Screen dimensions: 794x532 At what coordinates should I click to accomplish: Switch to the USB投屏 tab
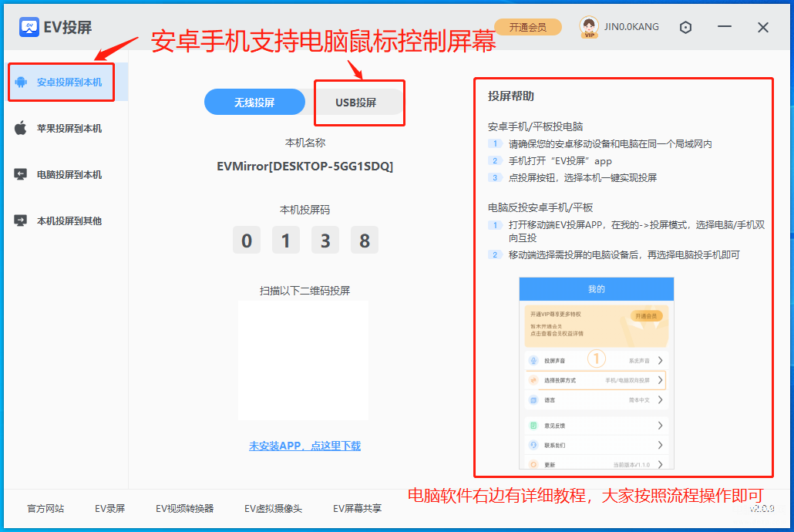(356, 103)
